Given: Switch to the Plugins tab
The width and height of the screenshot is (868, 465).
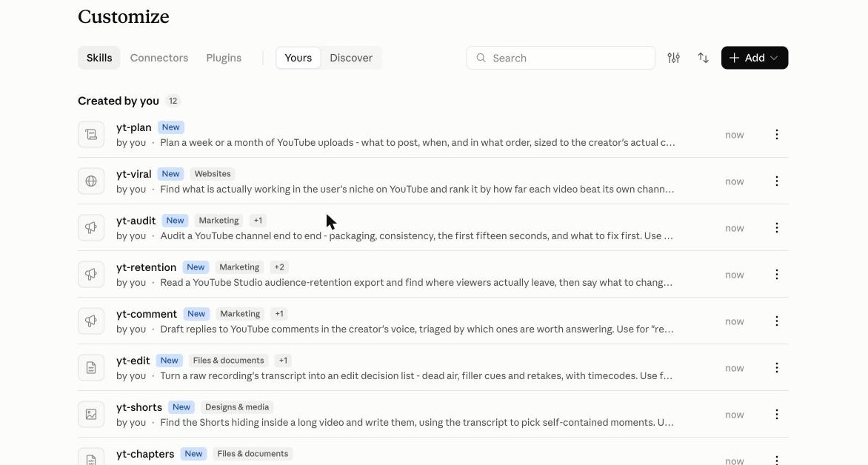Looking at the screenshot, I should pos(224,58).
